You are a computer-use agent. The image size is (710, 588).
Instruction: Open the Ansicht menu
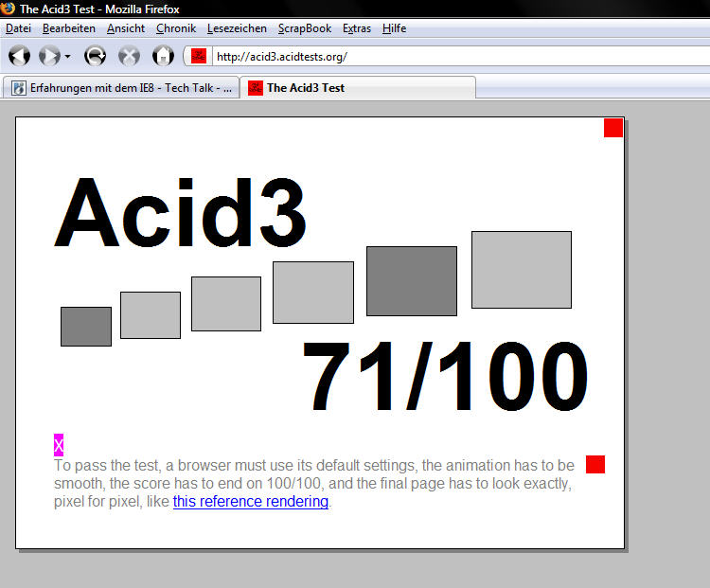point(126,28)
